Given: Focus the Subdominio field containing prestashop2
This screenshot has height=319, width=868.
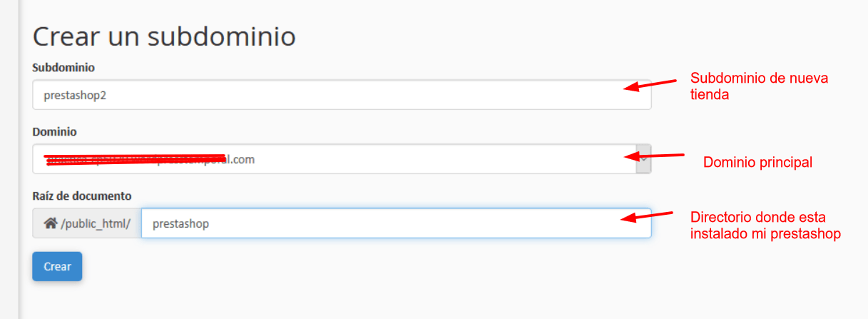Looking at the screenshot, I should [x=342, y=94].
